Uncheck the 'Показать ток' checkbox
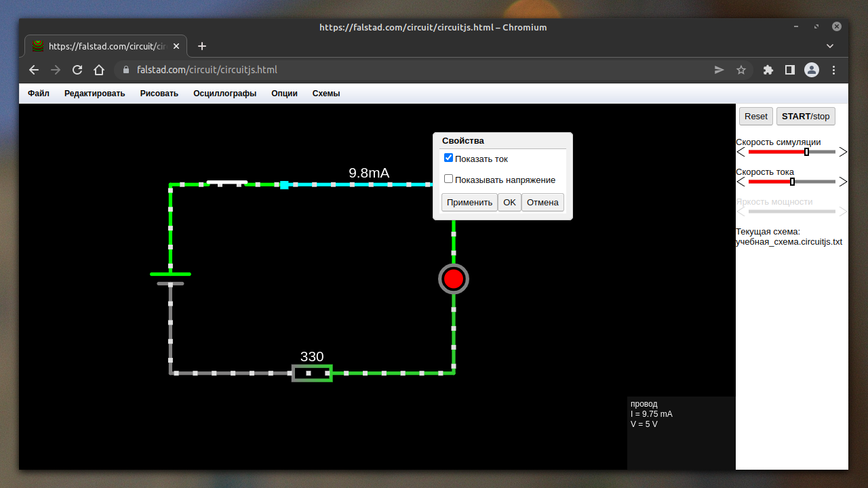 [x=448, y=158]
